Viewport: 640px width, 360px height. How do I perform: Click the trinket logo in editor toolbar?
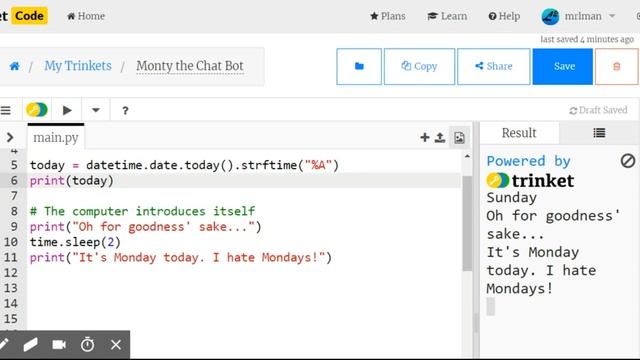click(37, 110)
